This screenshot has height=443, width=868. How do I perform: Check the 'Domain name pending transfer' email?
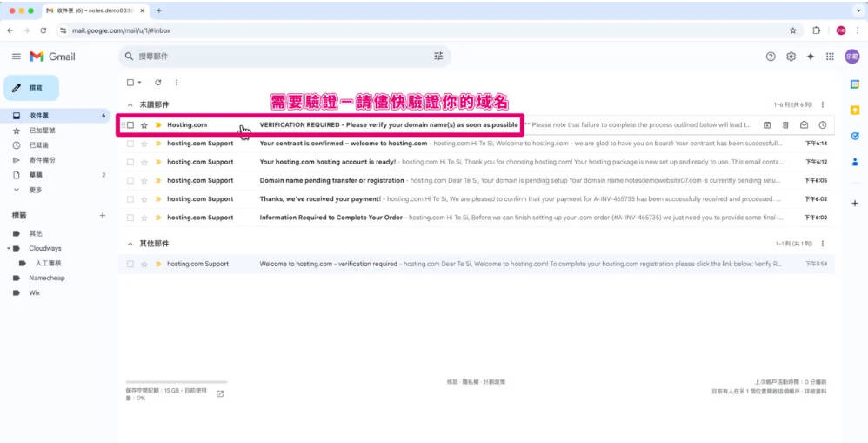coord(130,180)
